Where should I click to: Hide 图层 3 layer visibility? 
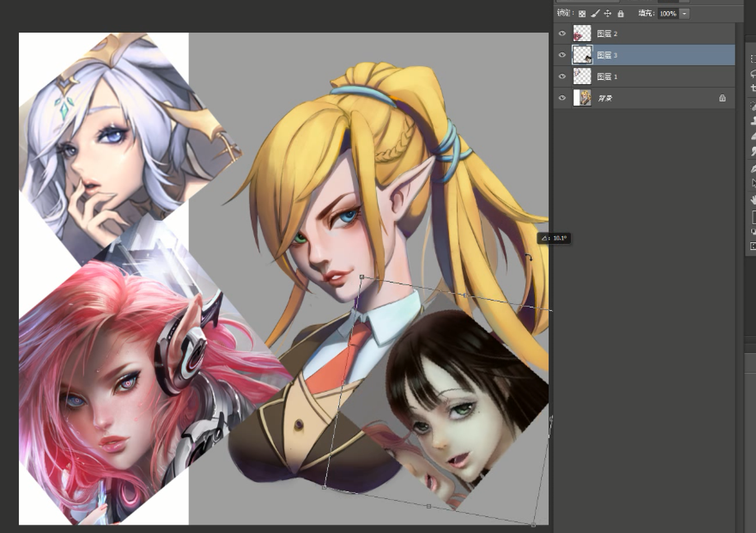point(562,55)
